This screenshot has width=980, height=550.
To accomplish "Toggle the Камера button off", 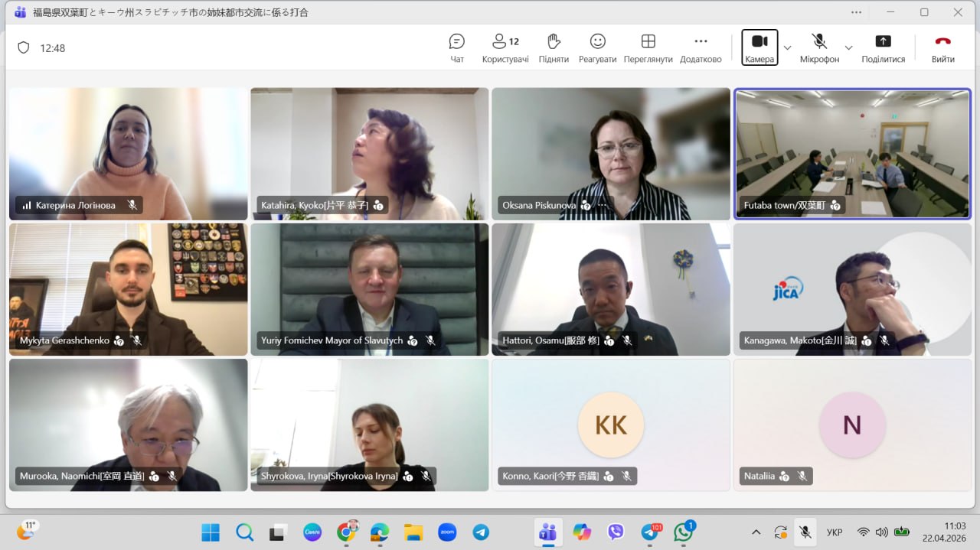I will tap(759, 47).
